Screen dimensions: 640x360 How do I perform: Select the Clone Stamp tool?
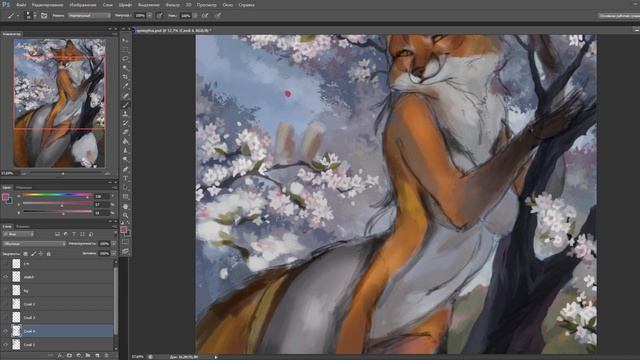pos(125,114)
